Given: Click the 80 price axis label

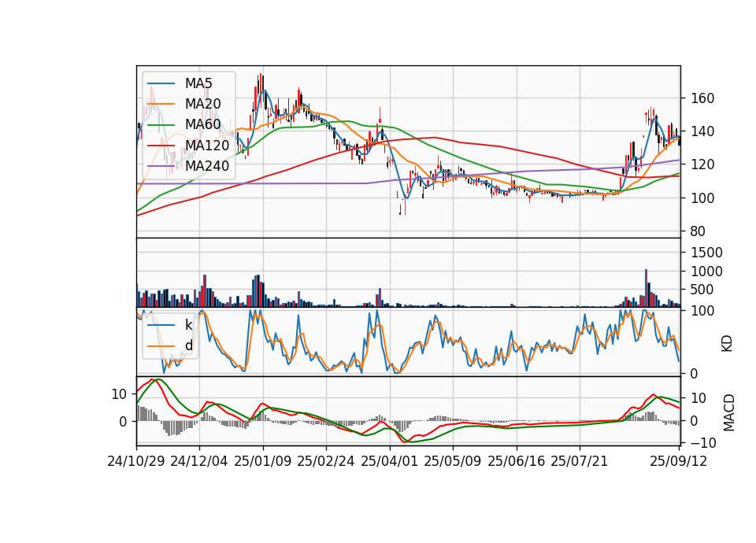Looking at the screenshot, I should click(x=699, y=231).
